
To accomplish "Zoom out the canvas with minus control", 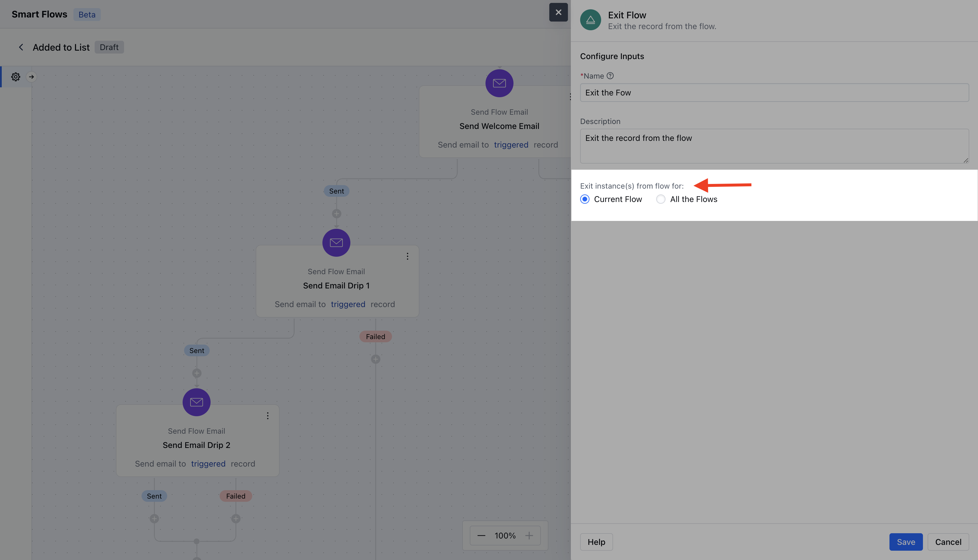I will [x=481, y=536].
